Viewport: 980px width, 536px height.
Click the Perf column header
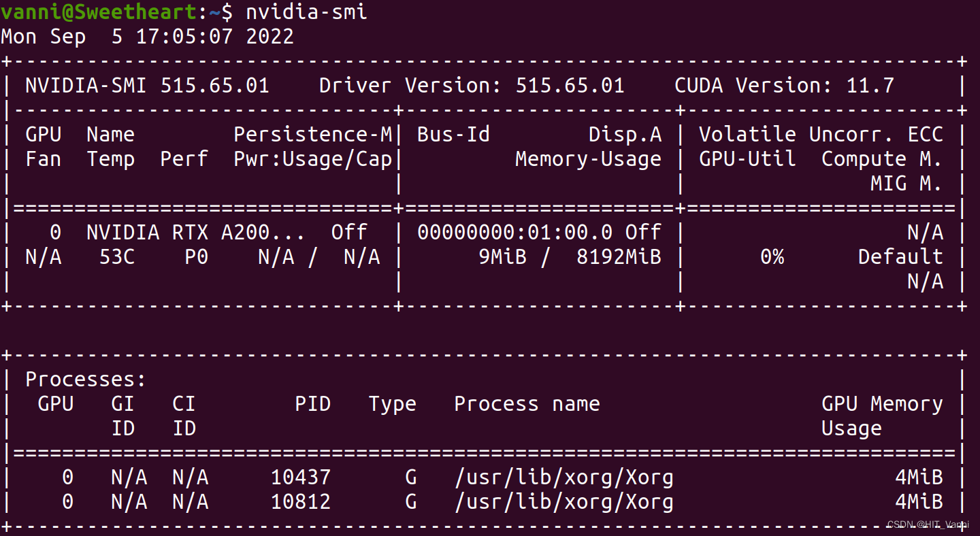184,158
